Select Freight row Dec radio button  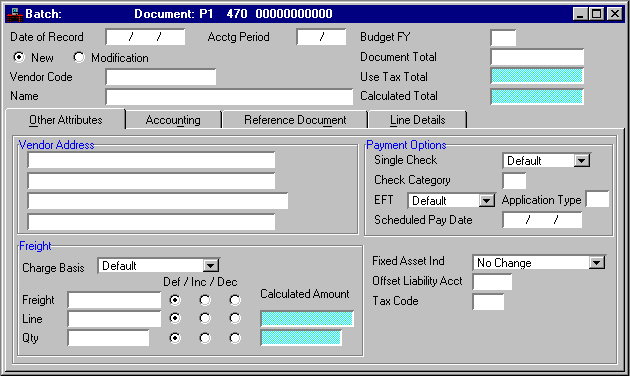235,300
